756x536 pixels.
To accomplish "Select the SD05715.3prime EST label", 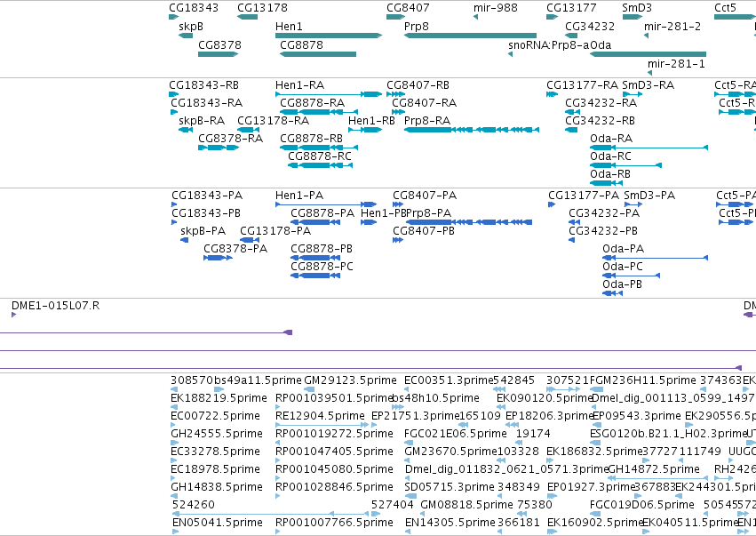I will (x=450, y=487).
